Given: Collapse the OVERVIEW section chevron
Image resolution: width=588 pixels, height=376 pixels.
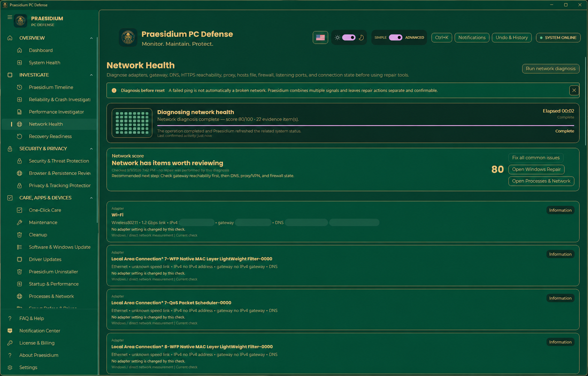Looking at the screenshot, I should (91, 38).
